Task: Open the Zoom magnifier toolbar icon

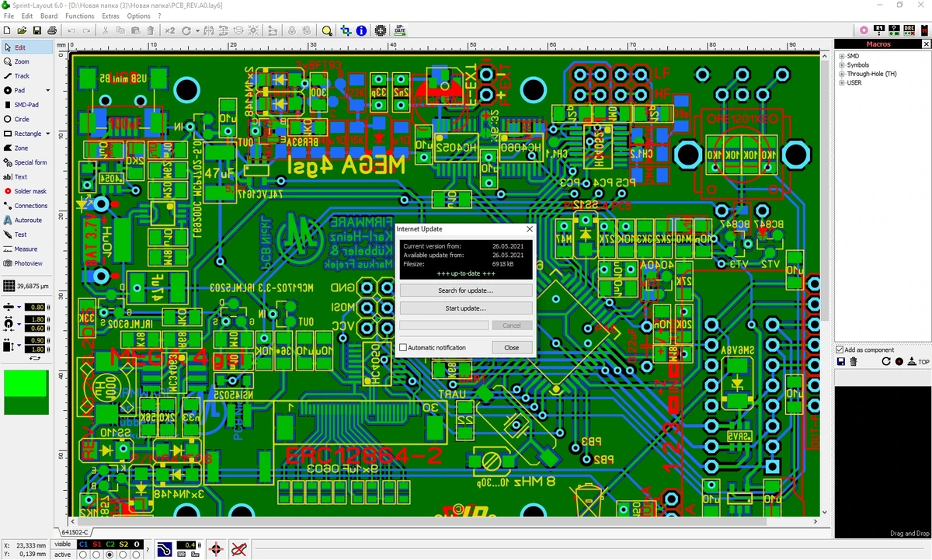Action: [327, 30]
